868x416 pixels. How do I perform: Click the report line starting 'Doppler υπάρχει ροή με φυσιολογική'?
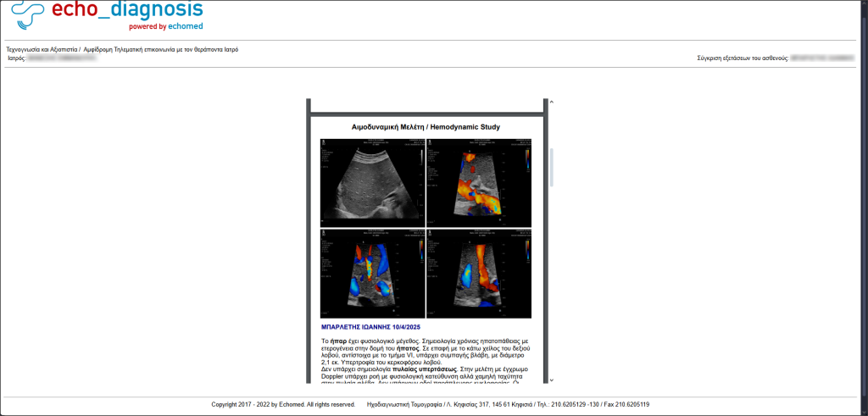point(421,376)
